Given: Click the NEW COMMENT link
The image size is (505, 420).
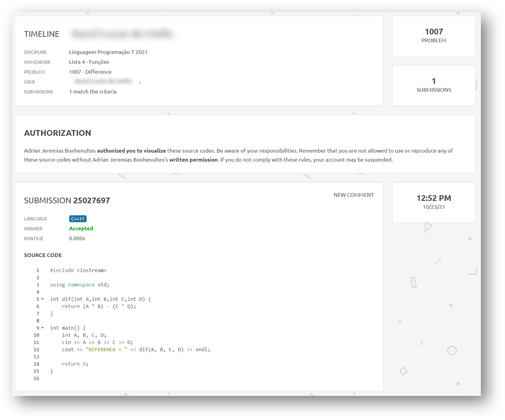Looking at the screenshot, I should (353, 195).
